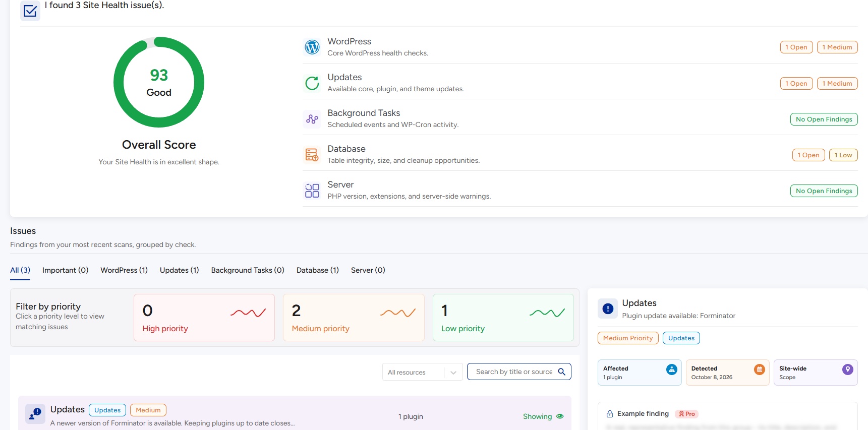The image size is (868, 430).
Task: Focus the Search by title or source field
Action: pyautogui.click(x=519, y=372)
